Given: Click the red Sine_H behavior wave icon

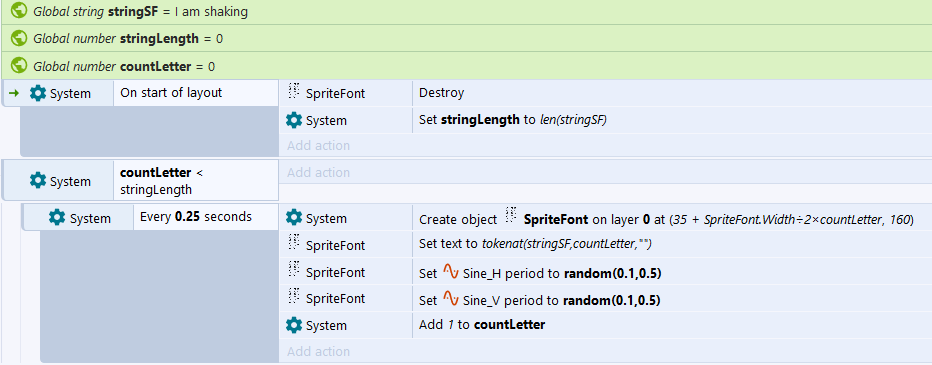Looking at the screenshot, I should (451, 273).
